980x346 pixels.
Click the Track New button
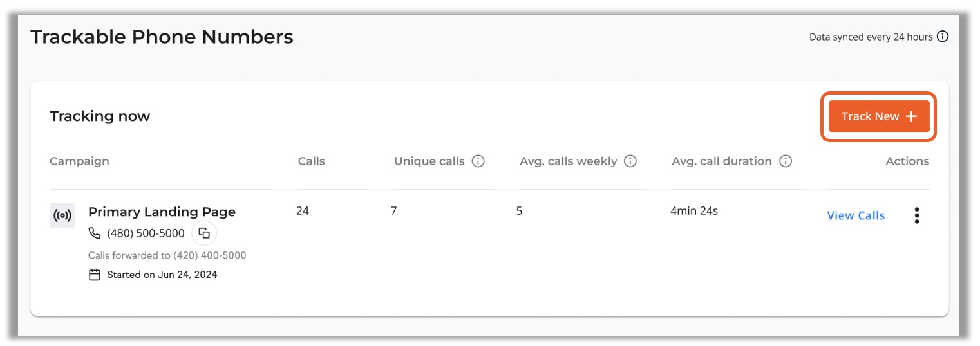878,116
